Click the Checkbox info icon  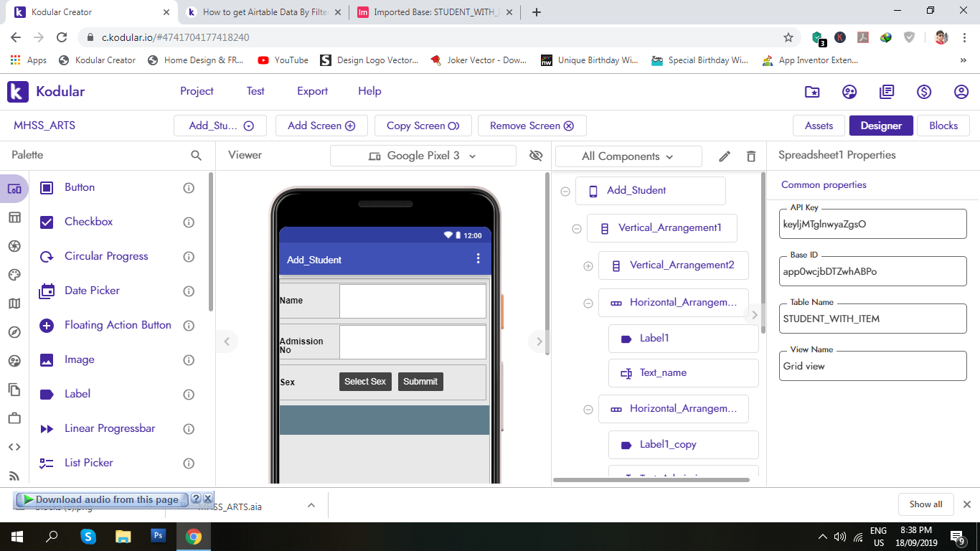pos(189,222)
